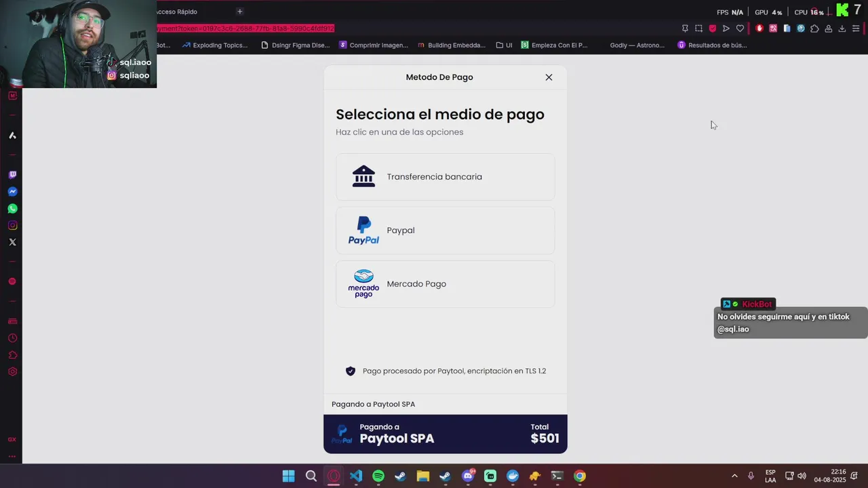Open GX Control in sidebar bottom
The width and height of the screenshot is (868, 488).
(12, 440)
